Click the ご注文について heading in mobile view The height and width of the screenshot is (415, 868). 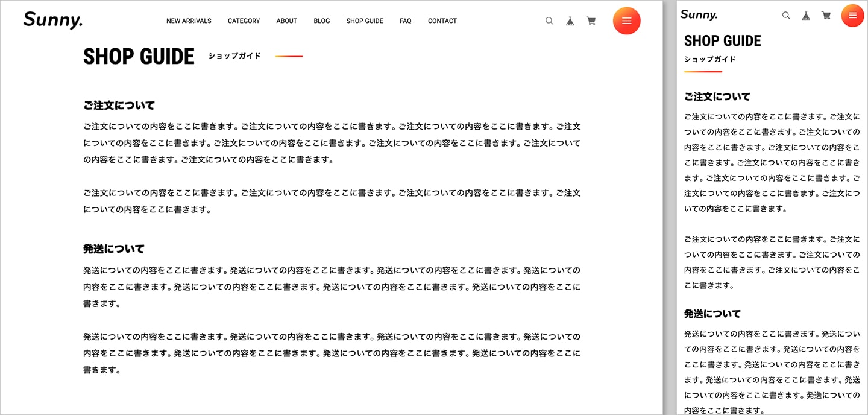point(717,97)
